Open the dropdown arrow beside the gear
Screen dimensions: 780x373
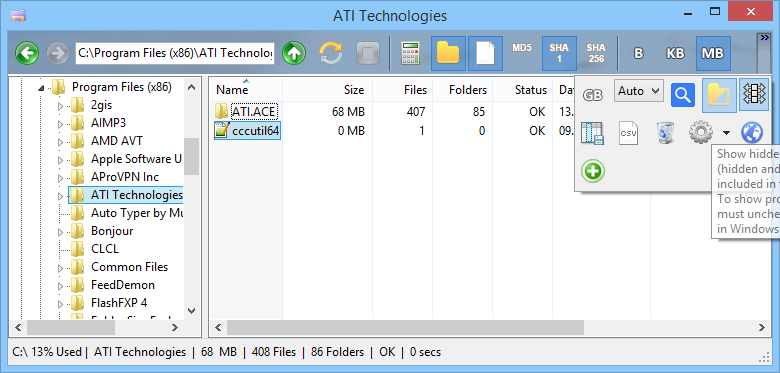[x=727, y=133]
